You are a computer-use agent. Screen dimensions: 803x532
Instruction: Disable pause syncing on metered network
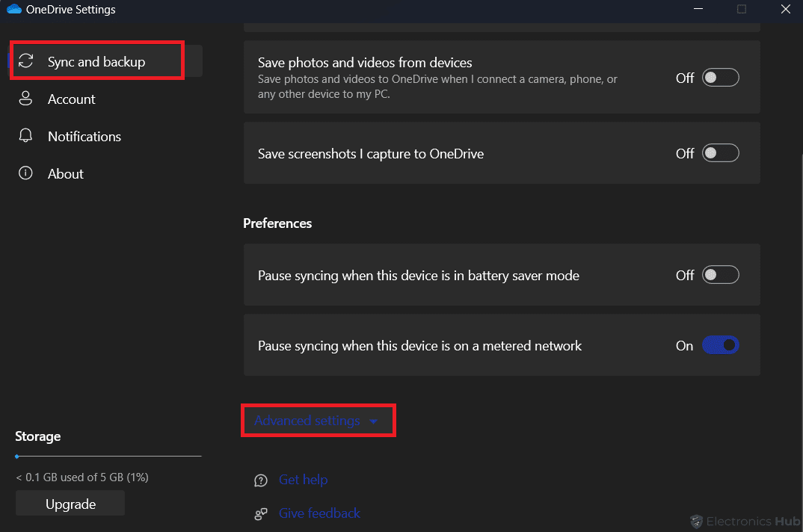coord(720,344)
